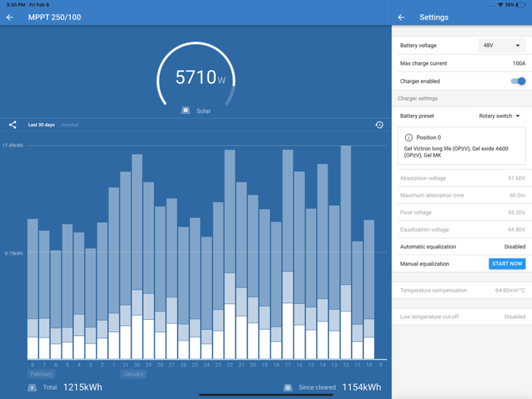The image size is (532, 399).
Task: Tap the 5710 W solar power gauge
Action: 196,74
